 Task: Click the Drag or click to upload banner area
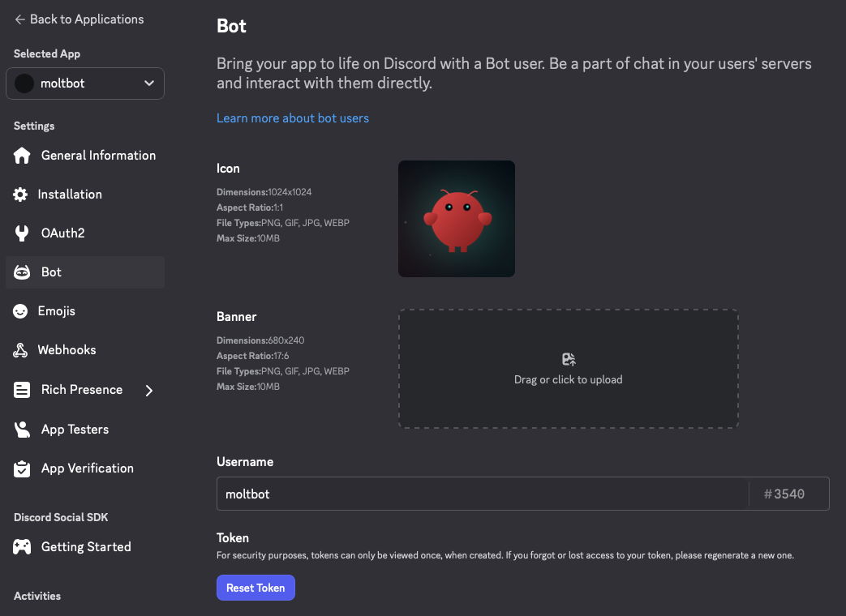click(569, 369)
